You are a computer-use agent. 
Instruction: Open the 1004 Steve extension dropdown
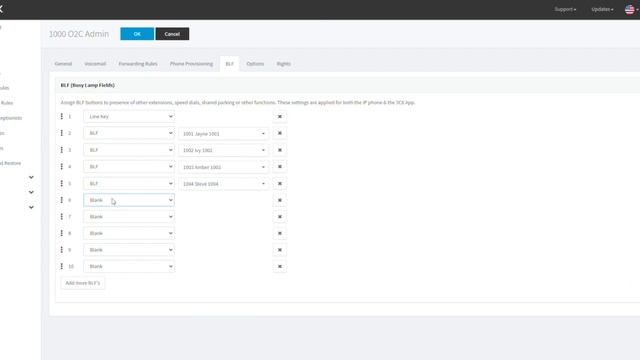click(224, 184)
